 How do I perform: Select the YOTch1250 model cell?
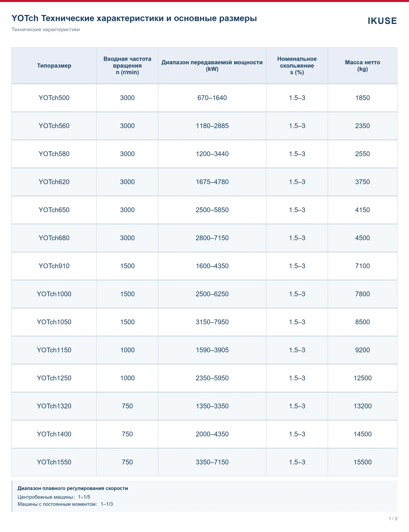tap(54, 378)
